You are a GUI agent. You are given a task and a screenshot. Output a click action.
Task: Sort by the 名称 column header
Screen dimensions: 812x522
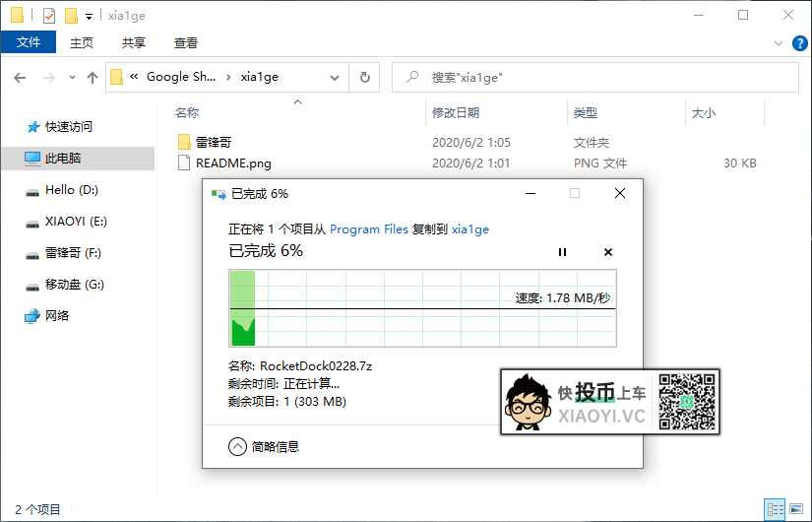point(187,112)
